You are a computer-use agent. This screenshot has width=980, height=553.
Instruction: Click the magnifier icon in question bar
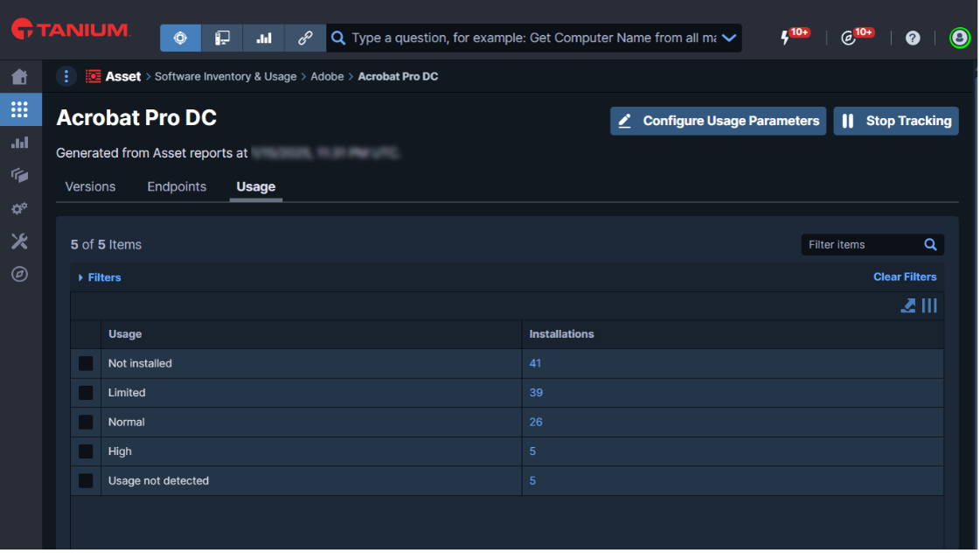[x=338, y=38]
